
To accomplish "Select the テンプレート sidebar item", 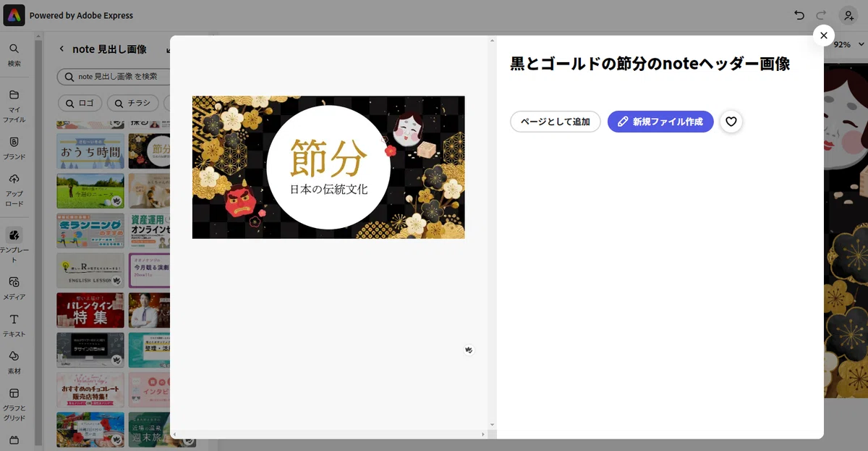I will [x=14, y=244].
